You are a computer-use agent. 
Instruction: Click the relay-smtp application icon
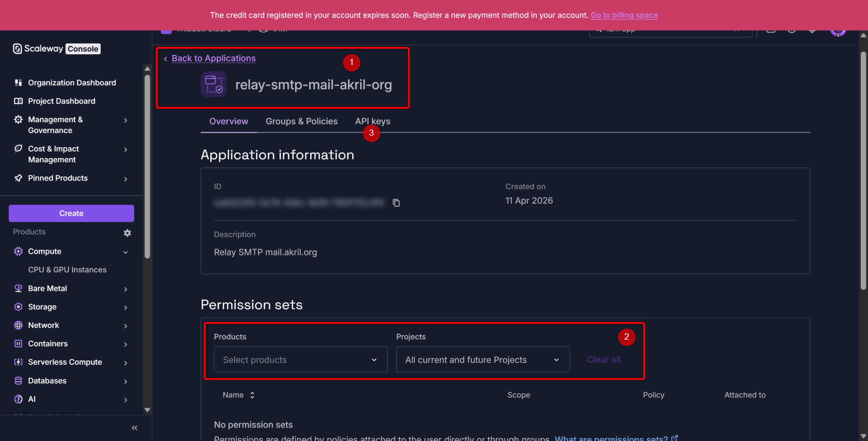point(214,84)
